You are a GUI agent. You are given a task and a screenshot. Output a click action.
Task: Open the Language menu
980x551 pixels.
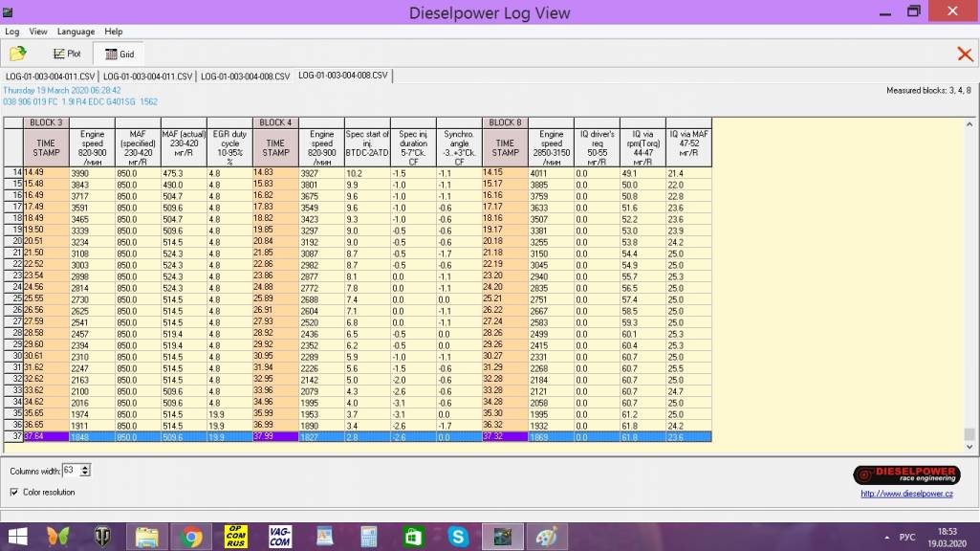click(76, 32)
